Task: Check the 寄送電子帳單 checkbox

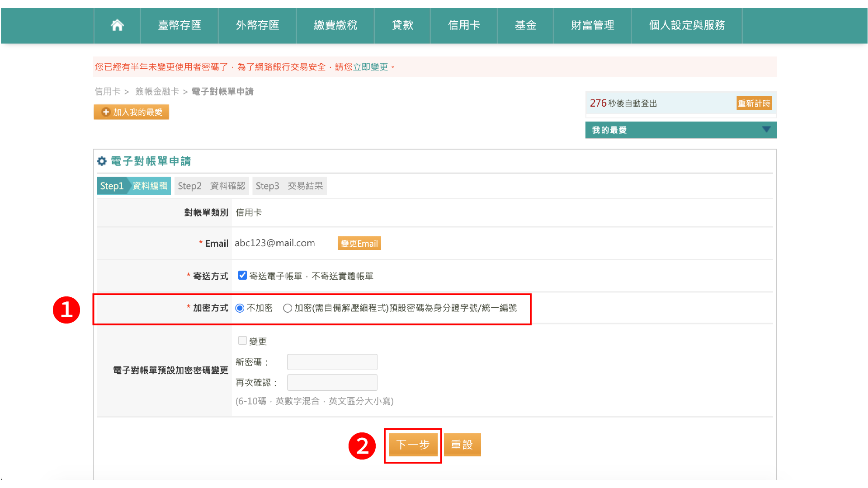Action: click(243, 275)
